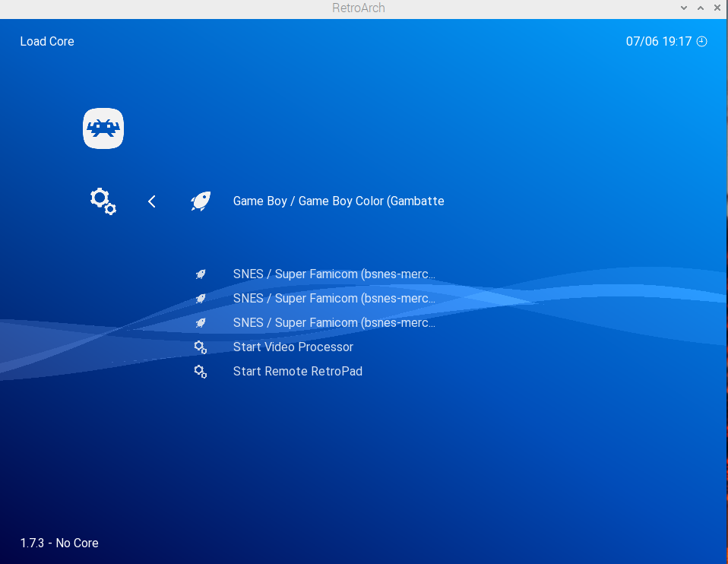Click the 1.7.3 - No Core version text
This screenshot has height=564, width=728.
pos(59,543)
